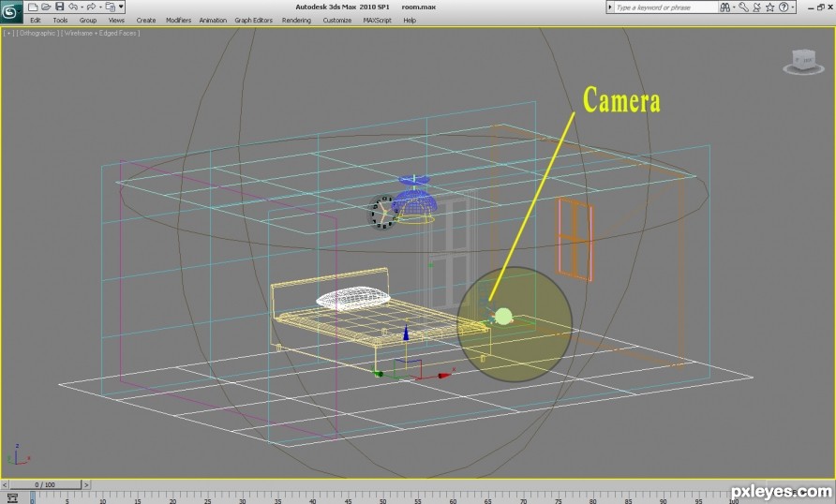Viewport: 836px width, 504px height.
Task: Select the orange window frame object
Action: click(x=575, y=239)
